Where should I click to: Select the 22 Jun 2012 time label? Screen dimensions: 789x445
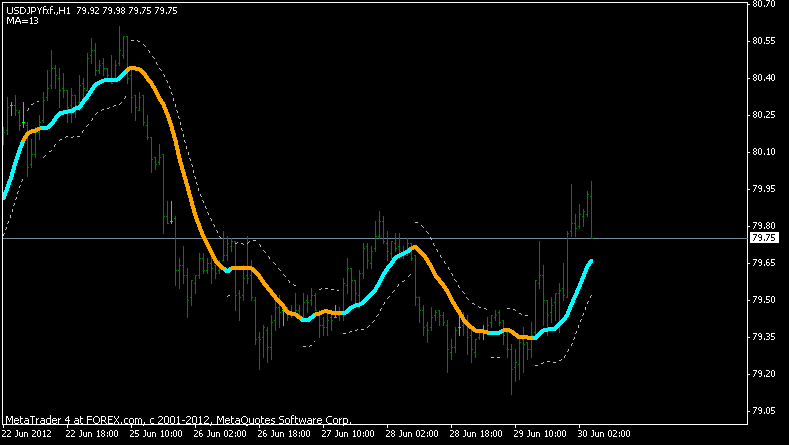[26, 435]
